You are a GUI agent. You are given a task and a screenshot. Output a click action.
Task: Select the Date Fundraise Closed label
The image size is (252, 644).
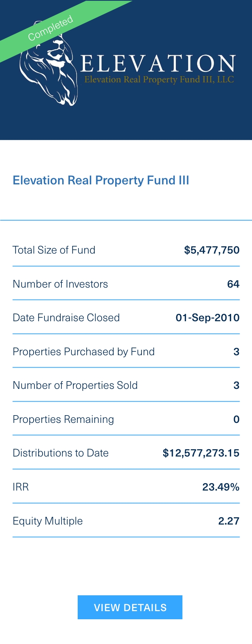(x=66, y=318)
